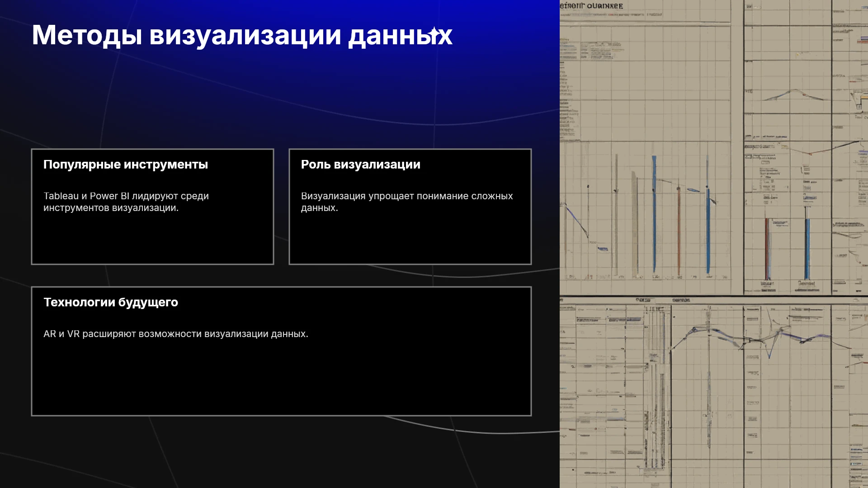Click the blurred header text atop the chart image
This screenshot has width=868, height=488.
point(591,6)
